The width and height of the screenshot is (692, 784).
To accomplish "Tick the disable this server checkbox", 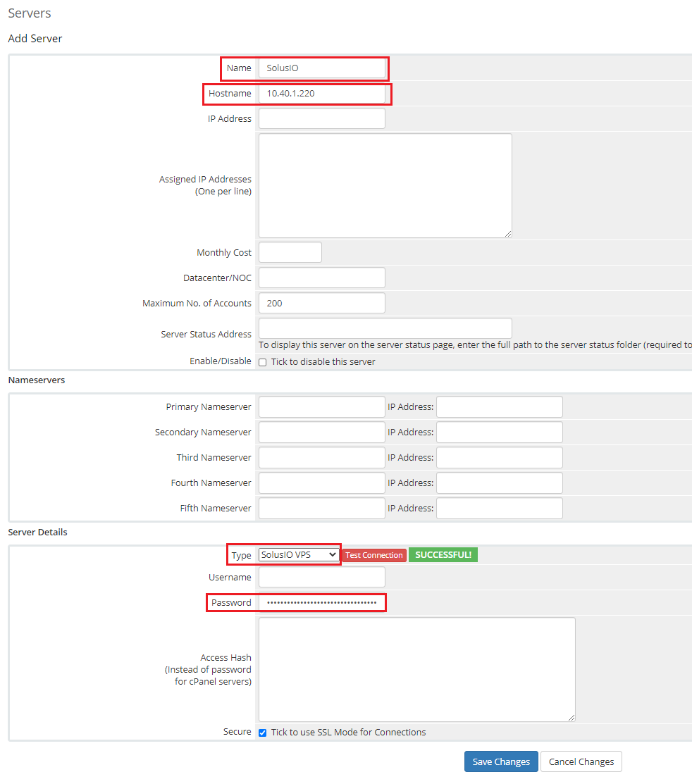I will (x=263, y=362).
